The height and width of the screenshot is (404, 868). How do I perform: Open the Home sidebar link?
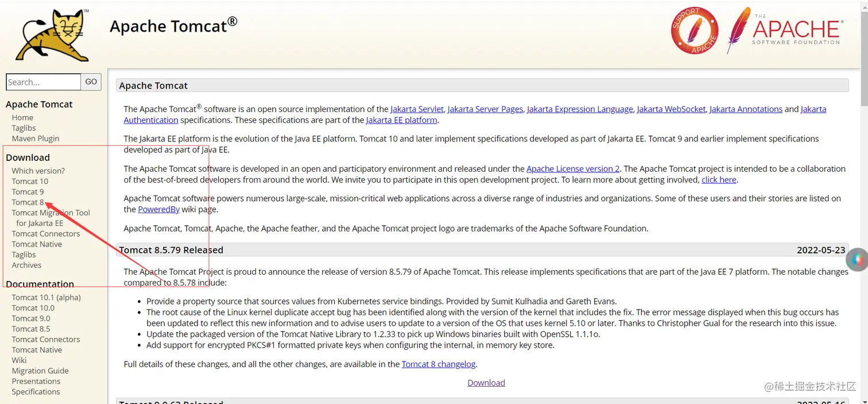pos(22,118)
